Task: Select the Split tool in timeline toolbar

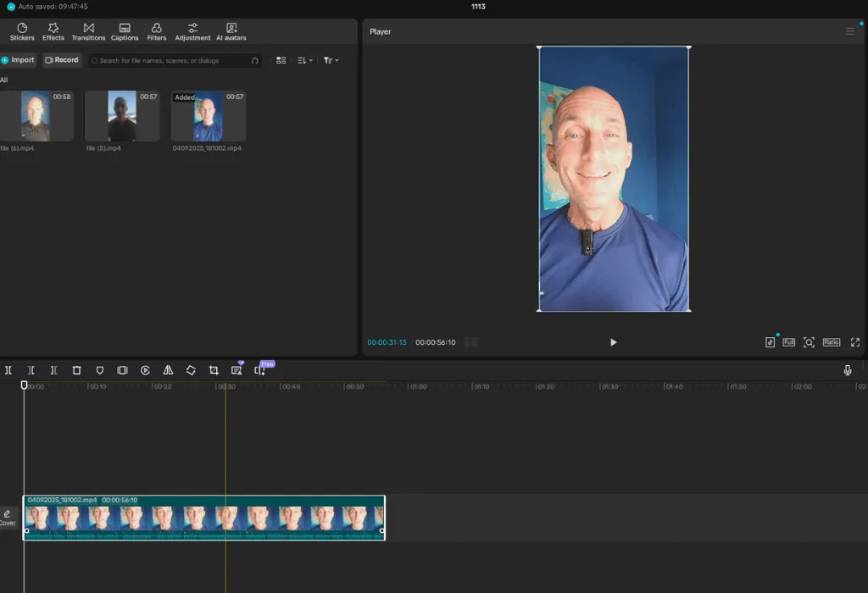Action: coord(8,370)
